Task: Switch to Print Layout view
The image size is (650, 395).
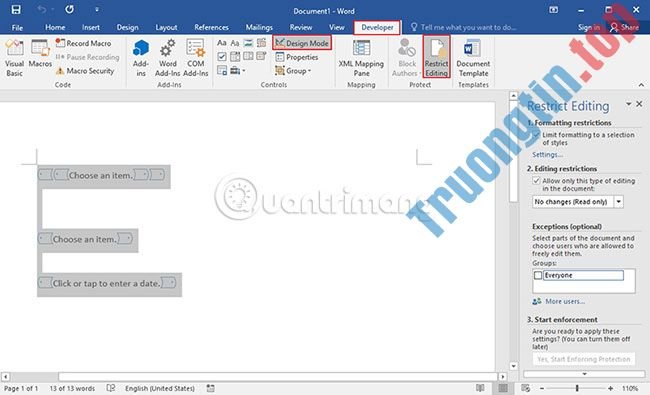Action: click(x=503, y=388)
